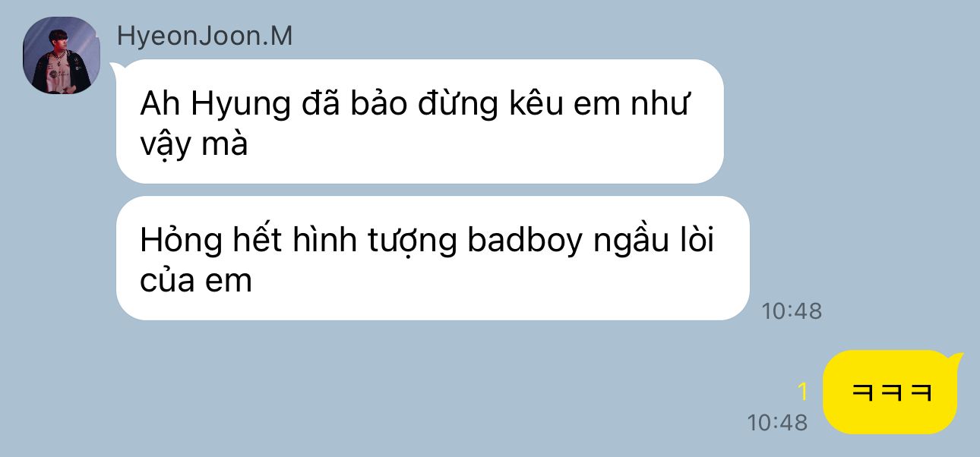Viewport: 980px width, 457px height.
Task: Click "của em" in the second message
Action: click(x=195, y=281)
